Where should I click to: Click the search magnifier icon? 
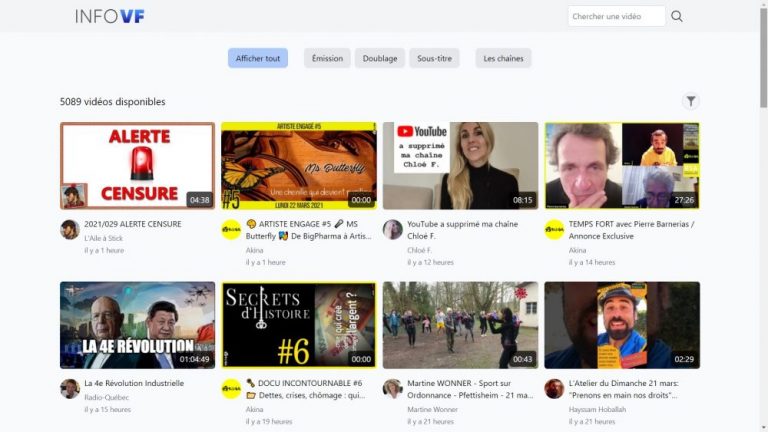point(677,16)
